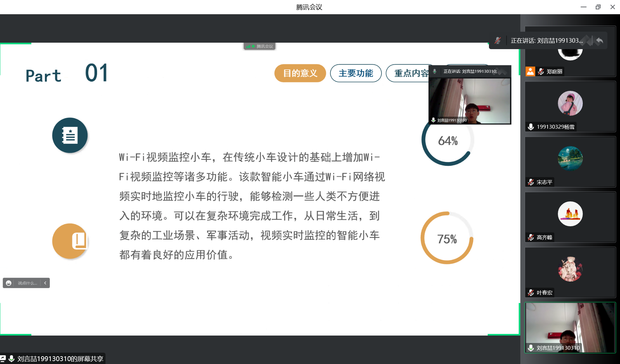Click the orange book icon on the slide

[x=70, y=241]
